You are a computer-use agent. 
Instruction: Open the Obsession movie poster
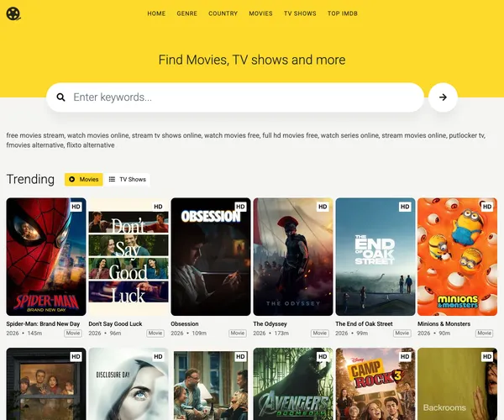pyautogui.click(x=211, y=257)
